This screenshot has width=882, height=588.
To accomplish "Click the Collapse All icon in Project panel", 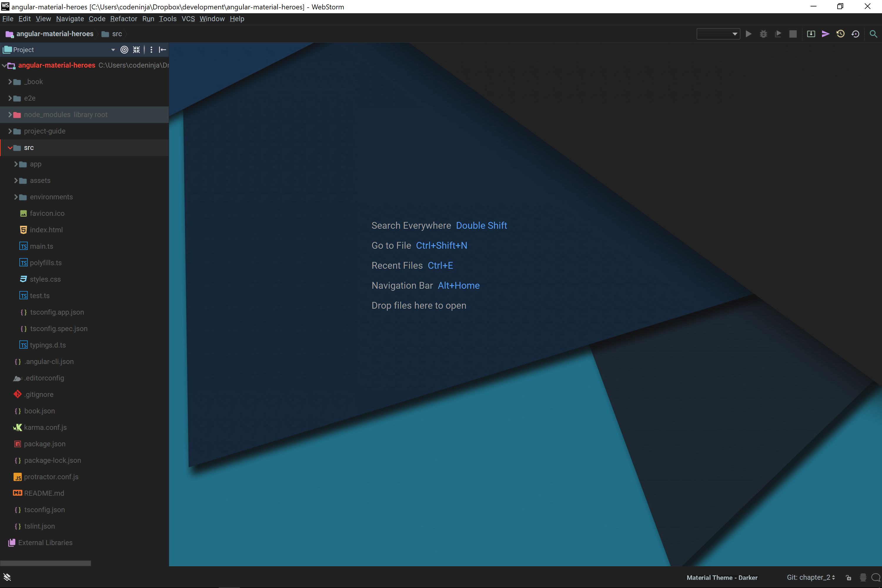I will point(136,49).
